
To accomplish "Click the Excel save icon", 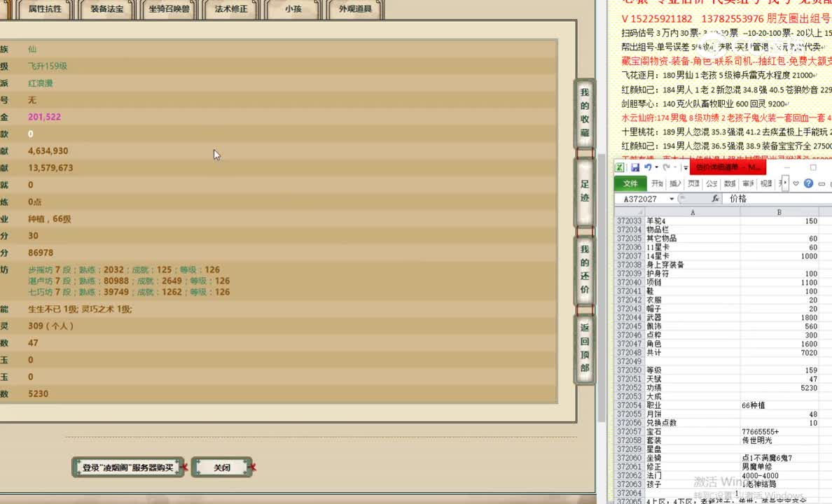I will tap(635, 167).
